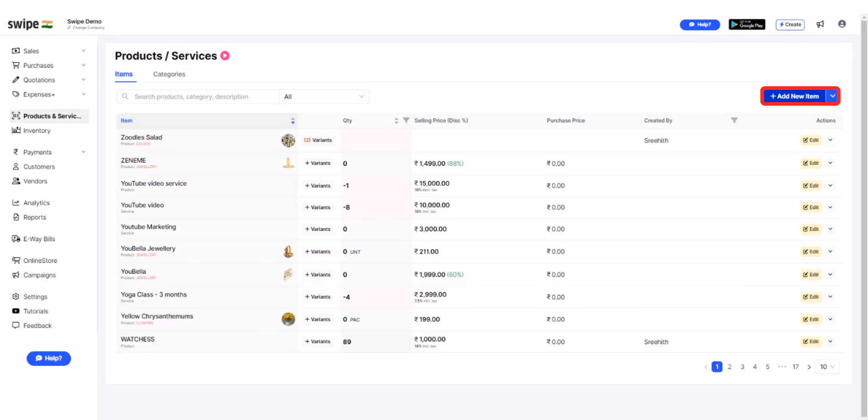Screen dimensions: 868x420
Task: Expand the Purchases submenu chevron
Action: pos(84,65)
